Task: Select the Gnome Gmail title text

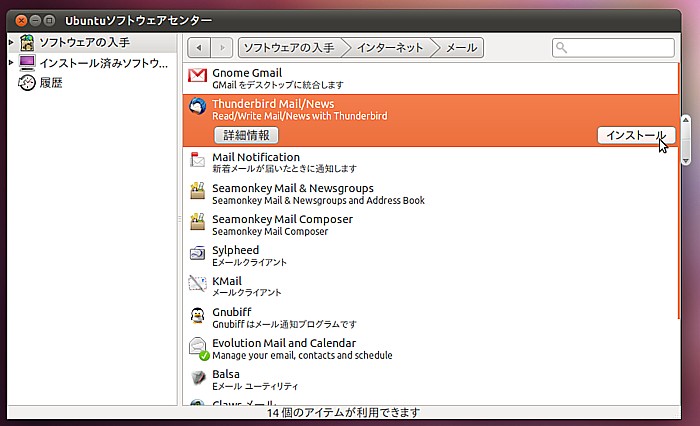Action: pos(247,73)
